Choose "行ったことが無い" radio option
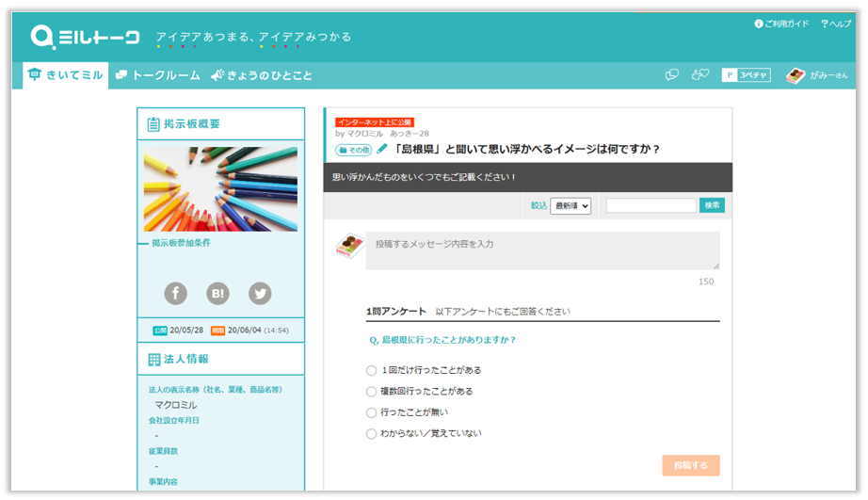This screenshot has width=868, height=500. [371, 412]
